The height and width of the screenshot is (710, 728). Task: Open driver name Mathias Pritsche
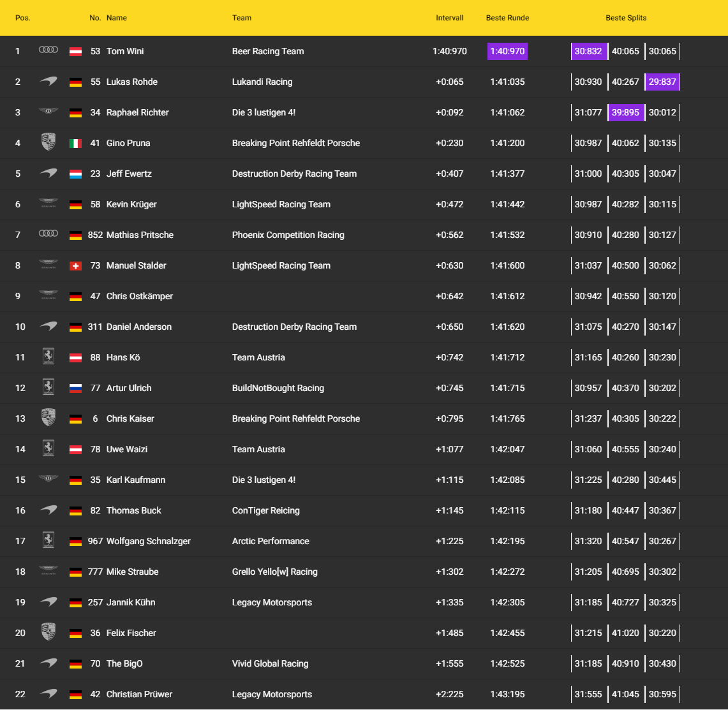tap(140, 235)
